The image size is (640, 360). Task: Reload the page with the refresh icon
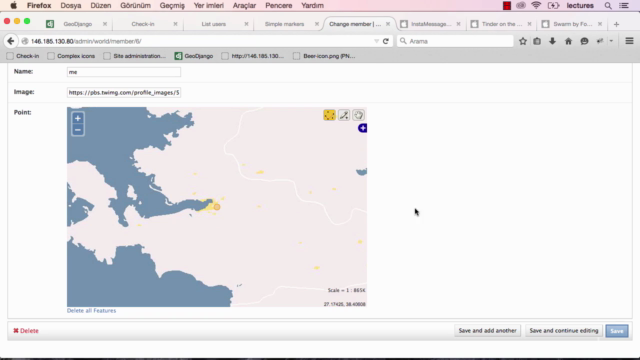tap(386, 41)
